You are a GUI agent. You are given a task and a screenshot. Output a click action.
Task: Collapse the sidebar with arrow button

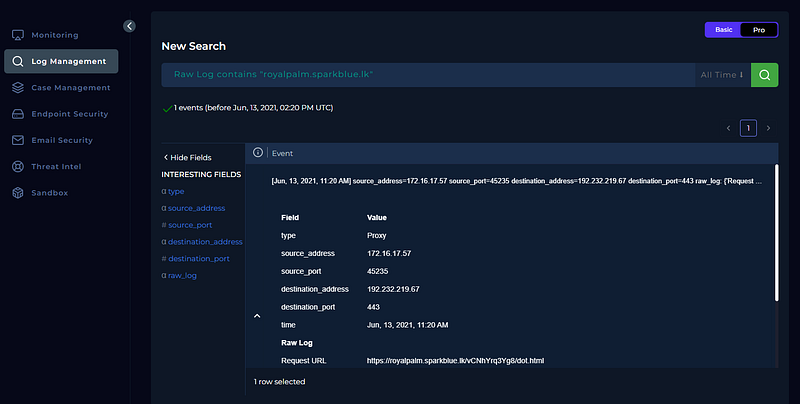tap(130, 26)
